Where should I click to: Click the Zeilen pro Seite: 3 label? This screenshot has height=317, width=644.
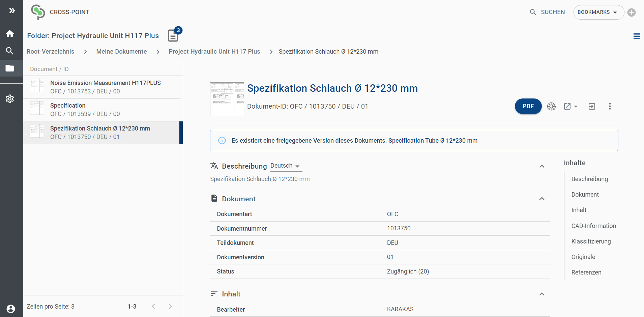tap(51, 307)
